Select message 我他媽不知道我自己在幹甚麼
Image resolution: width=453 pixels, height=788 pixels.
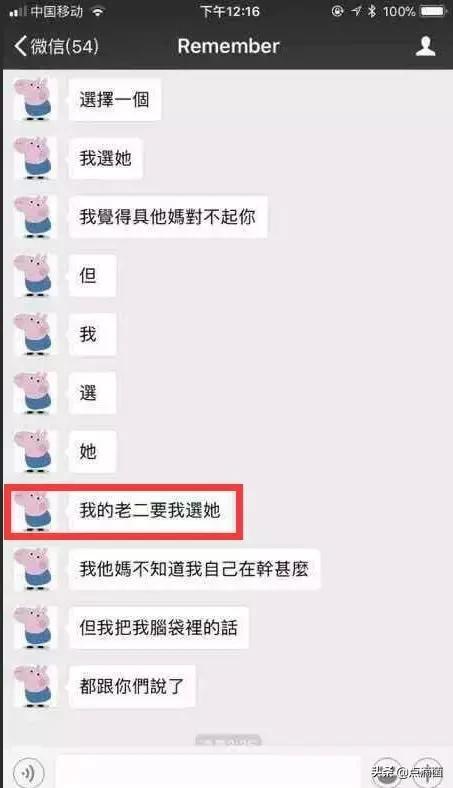194,569
